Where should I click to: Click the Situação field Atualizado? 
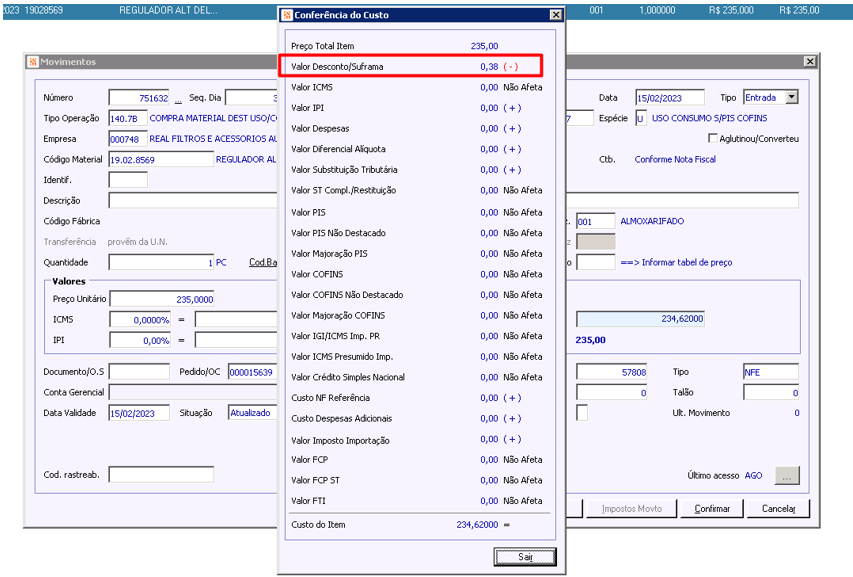point(253,413)
